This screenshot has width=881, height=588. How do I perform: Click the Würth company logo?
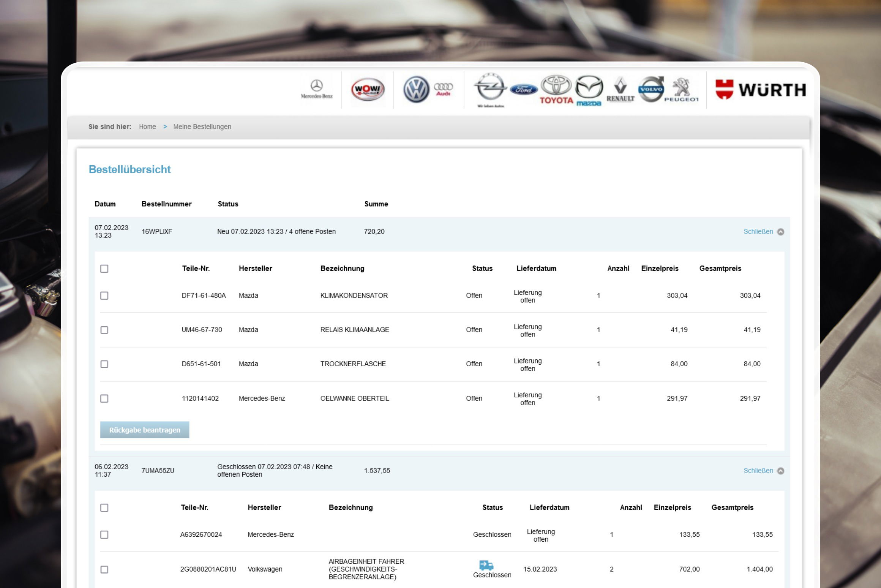(x=760, y=90)
